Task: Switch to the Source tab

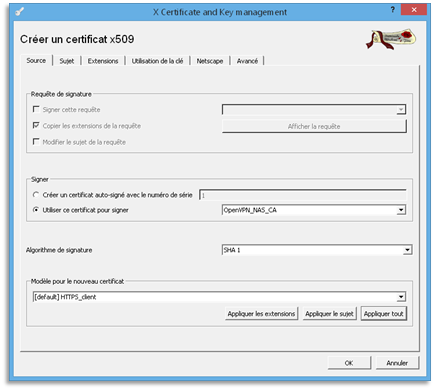Action: (36, 61)
